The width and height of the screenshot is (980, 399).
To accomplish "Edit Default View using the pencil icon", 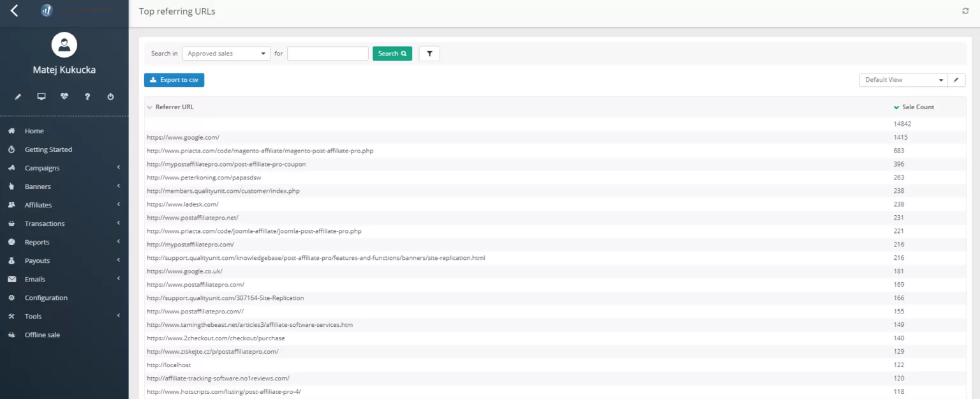I will (x=956, y=80).
